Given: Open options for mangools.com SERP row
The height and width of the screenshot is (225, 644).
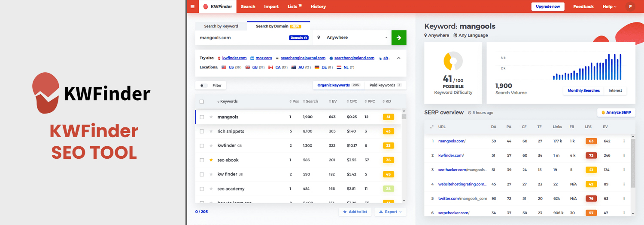Looking at the screenshot, I should [624, 141].
